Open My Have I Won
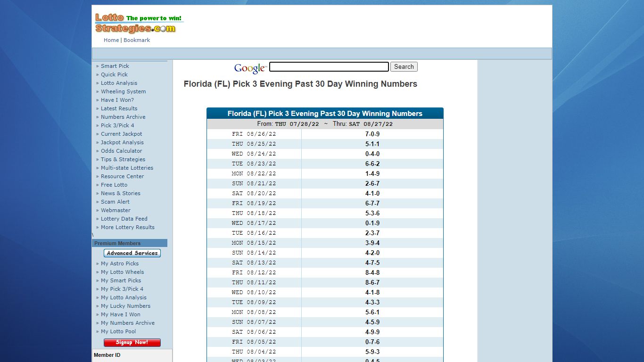Viewport: 644px width, 362px height. coord(120,314)
